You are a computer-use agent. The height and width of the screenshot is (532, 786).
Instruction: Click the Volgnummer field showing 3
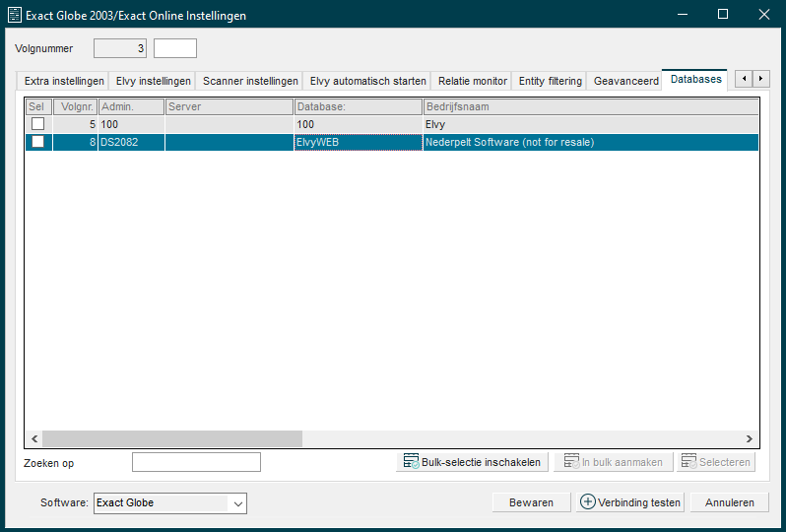coord(120,48)
